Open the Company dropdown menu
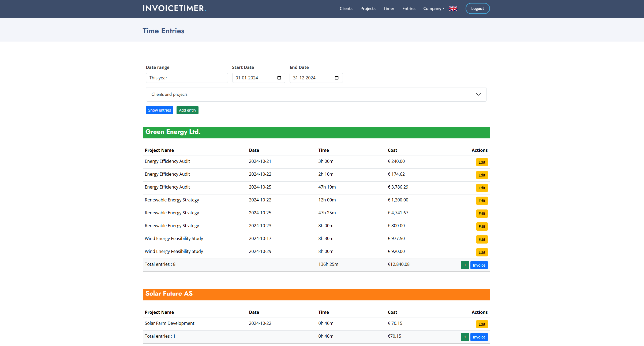This screenshot has height=346, width=644. click(433, 9)
